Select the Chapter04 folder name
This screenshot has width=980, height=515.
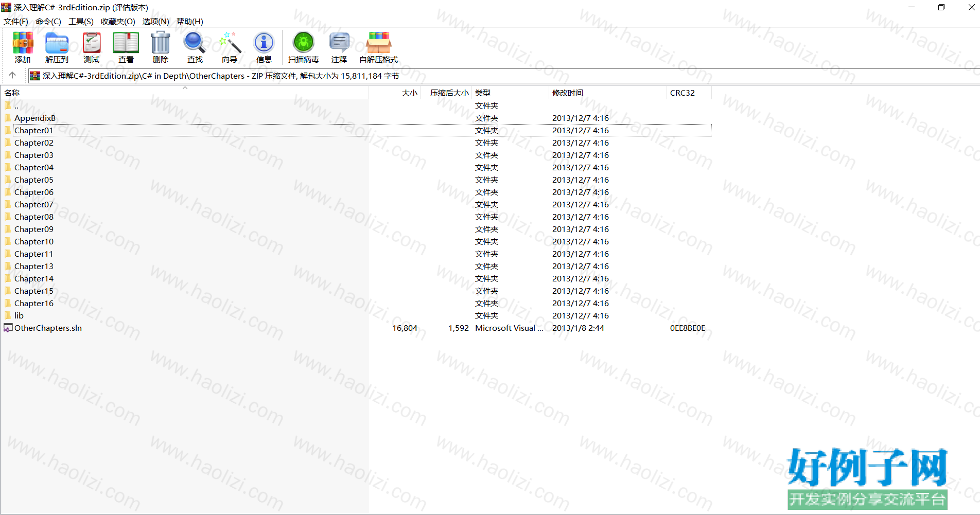click(34, 167)
